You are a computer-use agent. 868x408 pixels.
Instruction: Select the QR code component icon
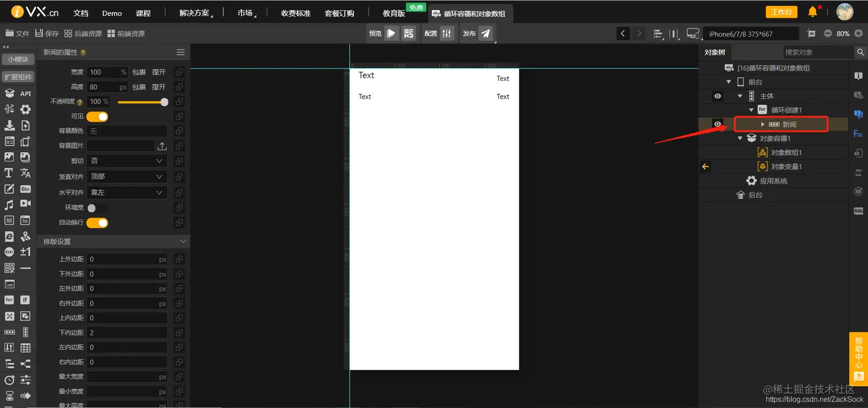(9, 268)
